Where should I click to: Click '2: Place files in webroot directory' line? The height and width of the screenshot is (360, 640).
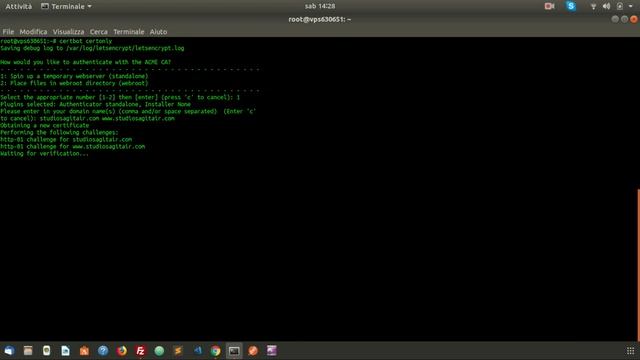coord(74,83)
